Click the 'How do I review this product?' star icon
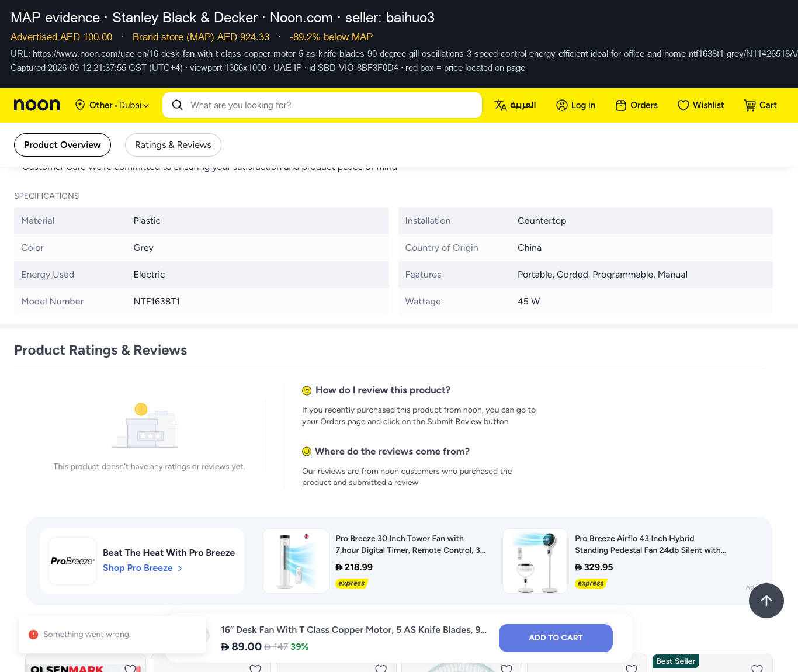The width and height of the screenshot is (798, 672). click(307, 390)
